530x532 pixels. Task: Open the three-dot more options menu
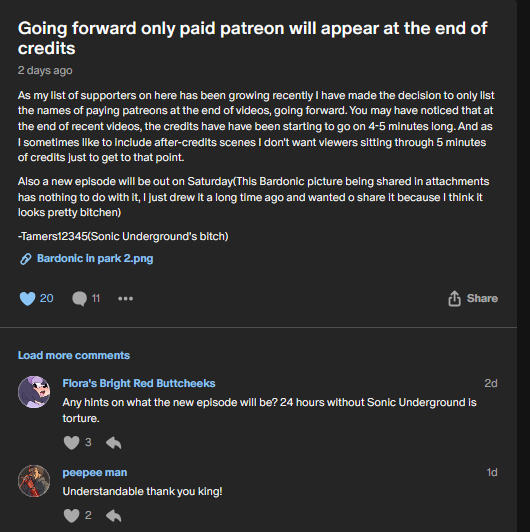tap(126, 299)
